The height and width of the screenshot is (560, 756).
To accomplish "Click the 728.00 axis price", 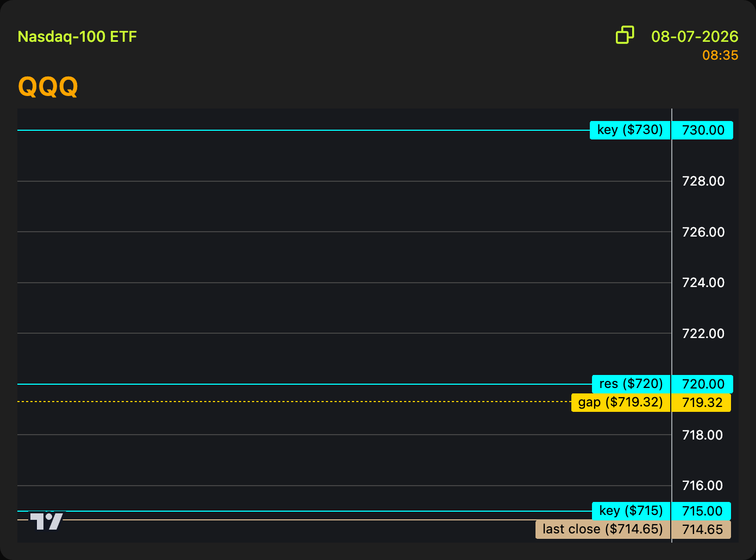I will [x=703, y=181].
